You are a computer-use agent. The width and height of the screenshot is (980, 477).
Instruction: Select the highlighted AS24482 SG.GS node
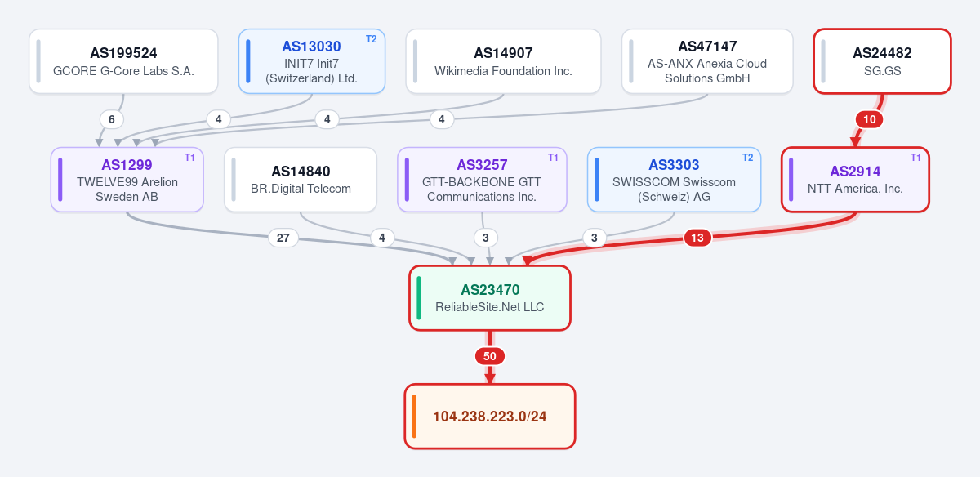tap(882, 61)
